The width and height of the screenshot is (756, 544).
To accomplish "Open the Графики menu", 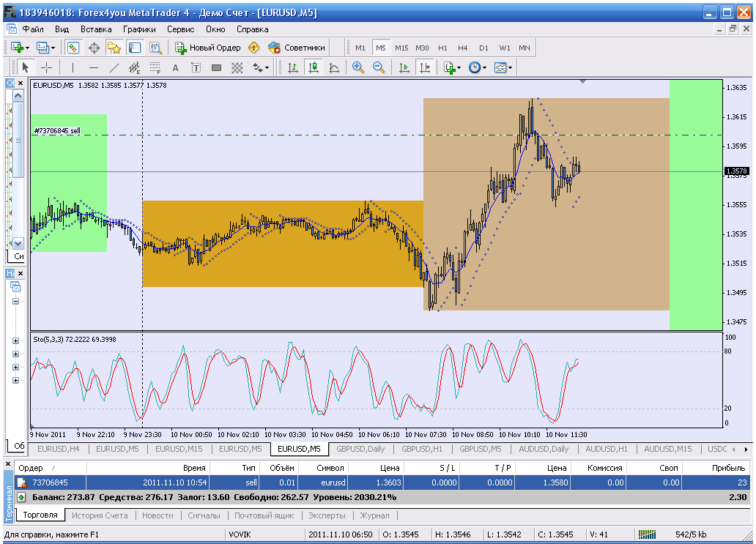I will pos(139,29).
